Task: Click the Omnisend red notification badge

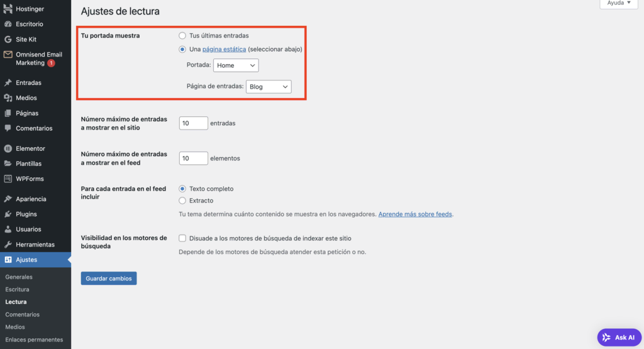Action: coord(51,63)
